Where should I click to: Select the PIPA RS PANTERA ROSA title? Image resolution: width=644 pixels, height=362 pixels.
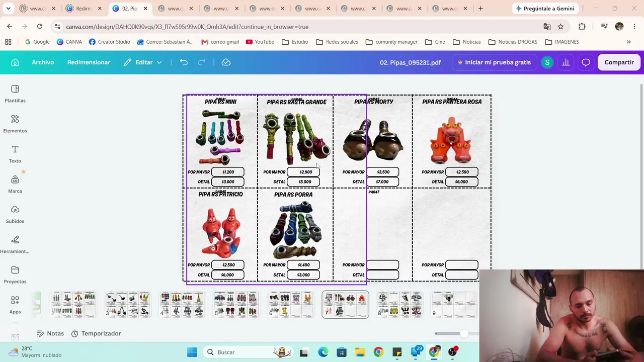coord(452,102)
